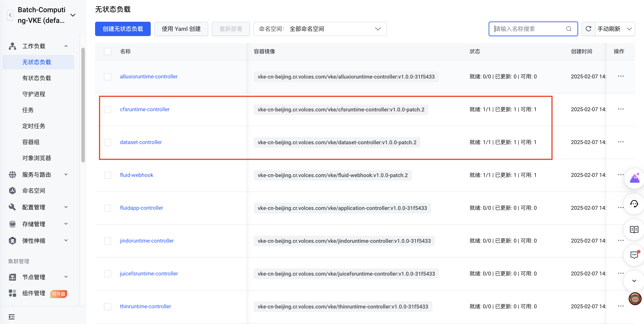644x324 pixels.
Task: Open the feedback message icon
Action: tap(634, 255)
